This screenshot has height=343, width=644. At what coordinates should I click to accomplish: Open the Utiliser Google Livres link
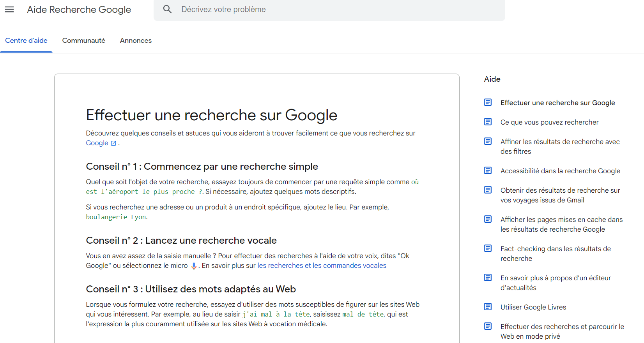click(x=533, y=307)
